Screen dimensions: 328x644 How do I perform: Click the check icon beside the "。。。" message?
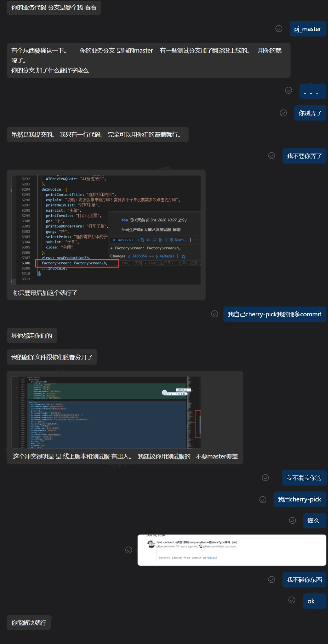(289, 90)
